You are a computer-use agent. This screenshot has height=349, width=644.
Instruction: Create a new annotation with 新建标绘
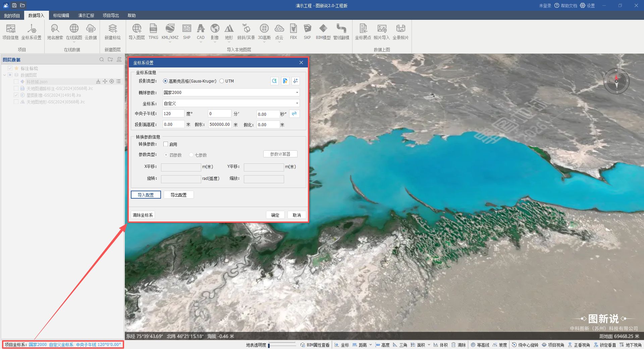click(x=112, y=32)
